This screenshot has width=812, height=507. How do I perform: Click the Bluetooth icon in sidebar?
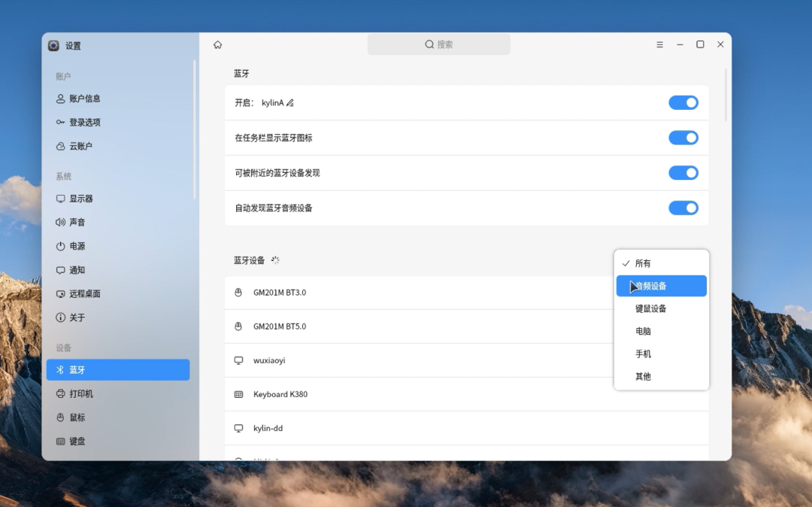pyautogui.click(x=61, y=370)
